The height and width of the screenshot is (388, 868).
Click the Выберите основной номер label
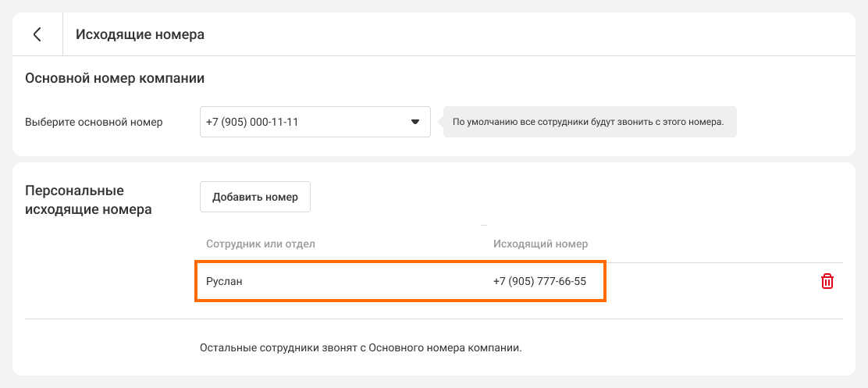(94, 123)
